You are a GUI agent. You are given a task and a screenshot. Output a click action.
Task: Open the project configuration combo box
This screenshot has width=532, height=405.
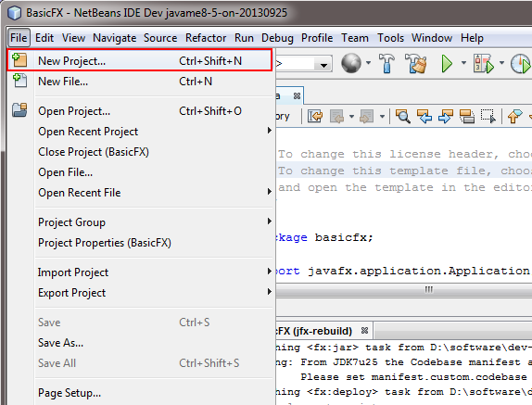(303, 64)
